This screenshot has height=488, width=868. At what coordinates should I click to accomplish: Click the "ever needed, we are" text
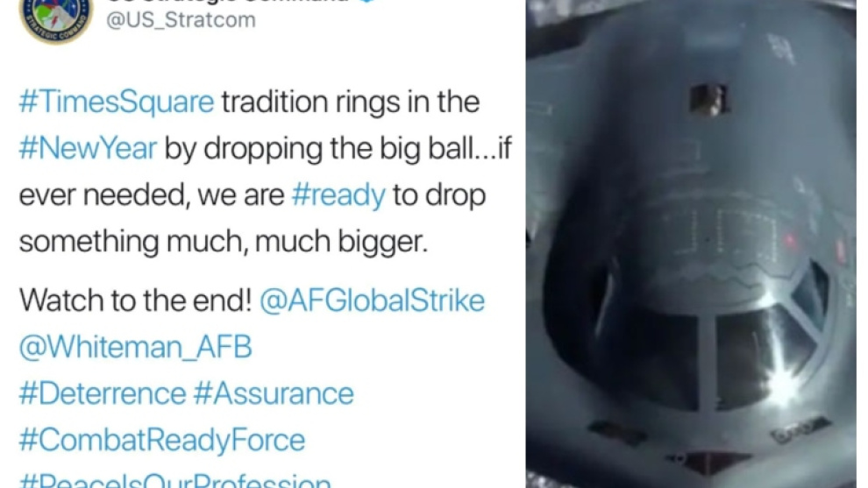[152, 195]
